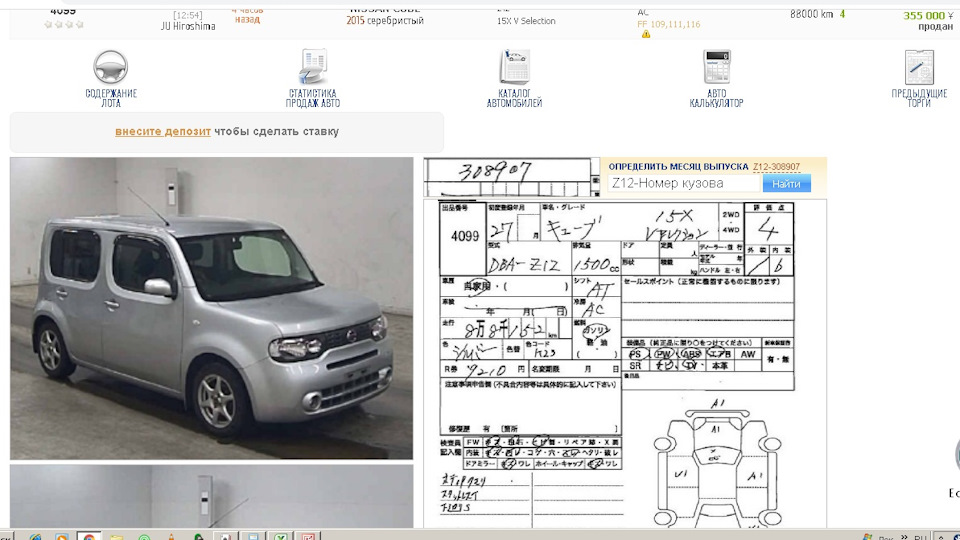The image size is (960, 540).
Task: Click the внесите депозит link
Action: click(x=163, y=132)
